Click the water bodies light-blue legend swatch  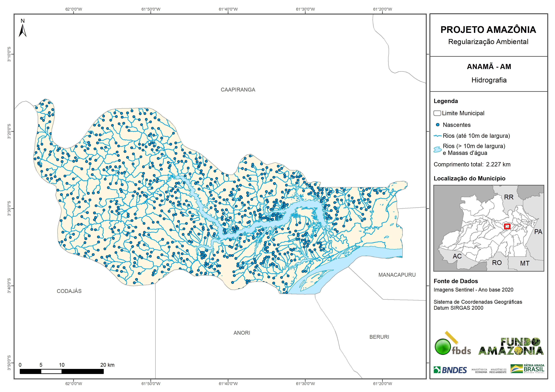point(437,149)
